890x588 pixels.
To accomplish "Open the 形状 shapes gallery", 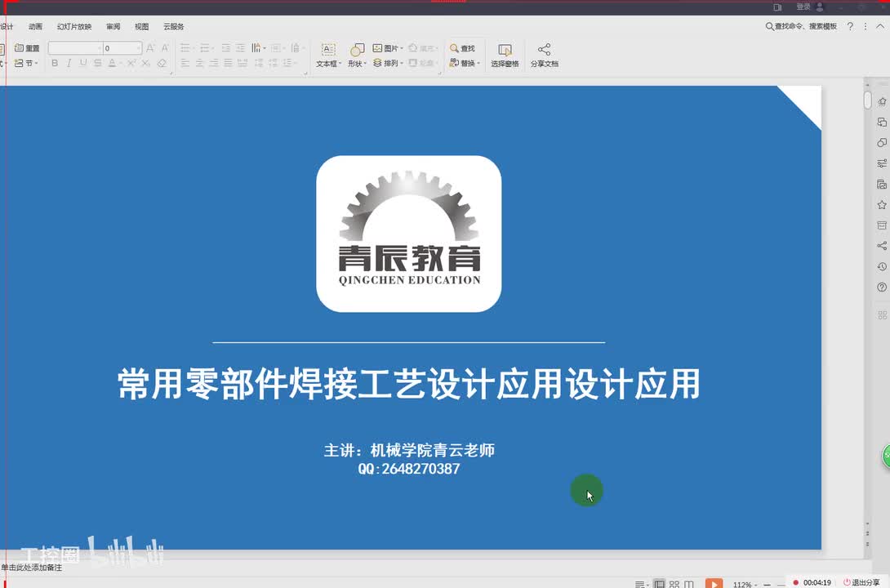I will pyautogui.click(x=357, y=56).
